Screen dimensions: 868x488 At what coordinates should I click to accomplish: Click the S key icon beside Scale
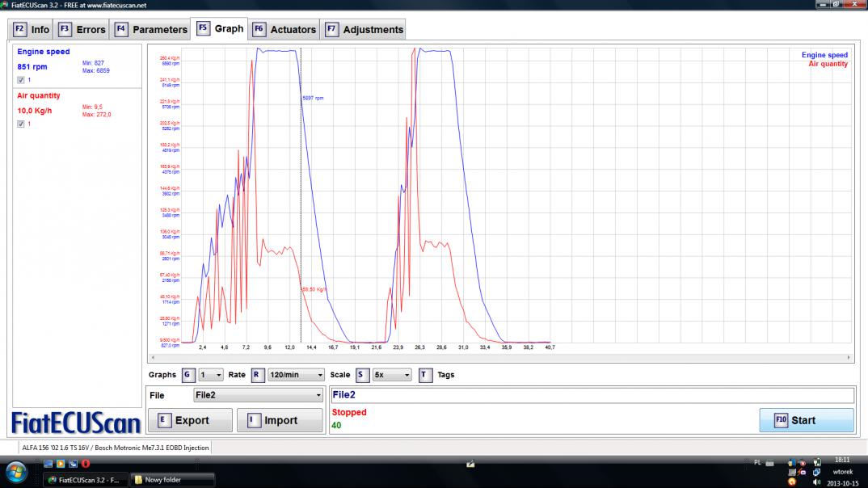[362, 375]
